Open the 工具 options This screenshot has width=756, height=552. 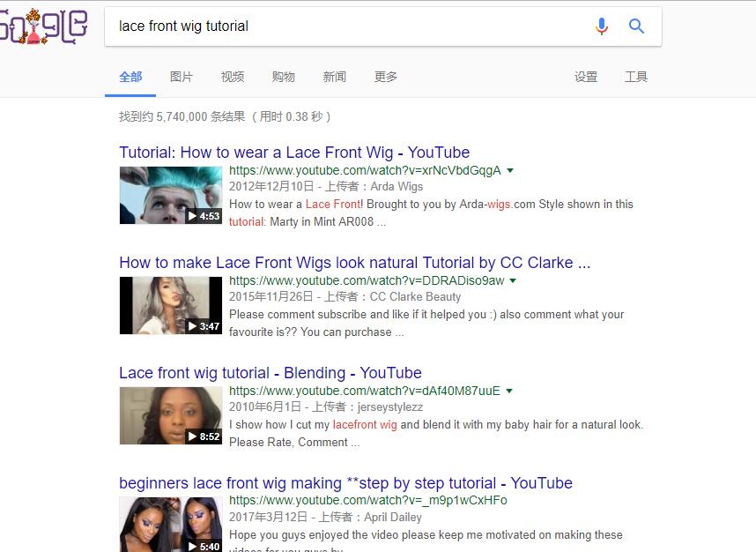point(636,77)
